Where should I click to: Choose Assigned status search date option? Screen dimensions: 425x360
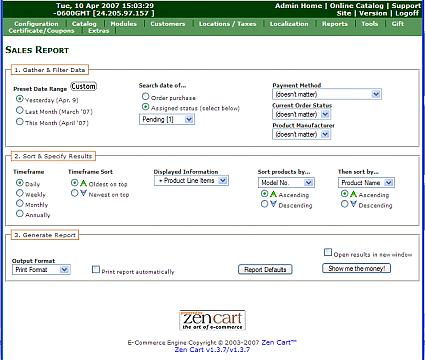145,107
